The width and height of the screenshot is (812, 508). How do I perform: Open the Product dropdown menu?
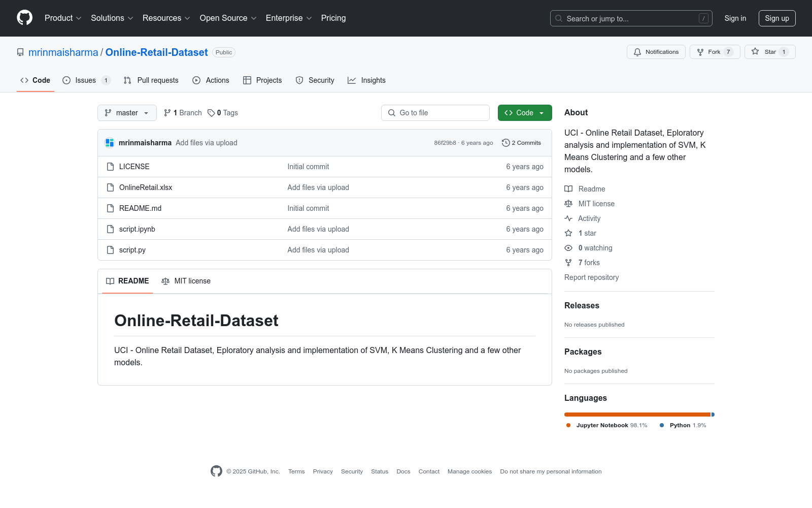[63, 18]
